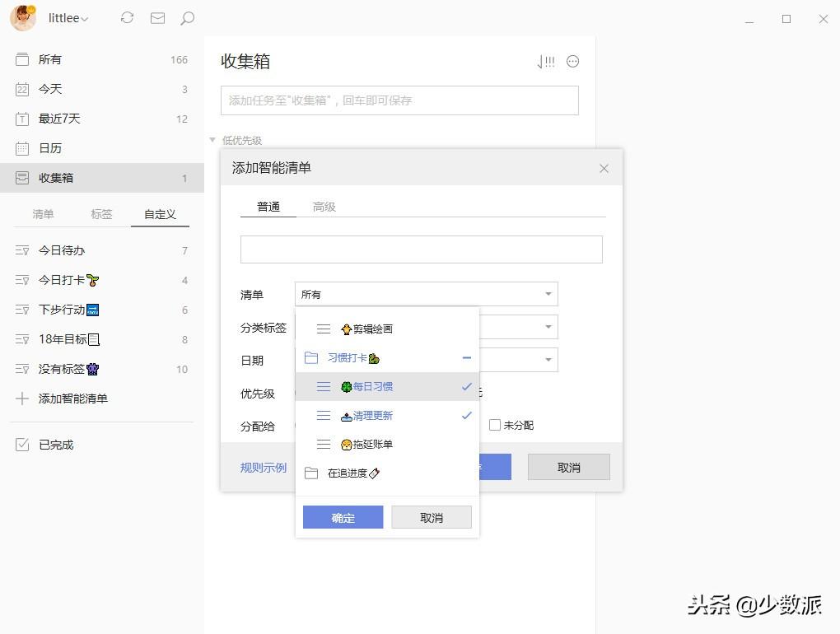Open the more options (…) icon in 收集箱
840x634 pixels.
573,61
